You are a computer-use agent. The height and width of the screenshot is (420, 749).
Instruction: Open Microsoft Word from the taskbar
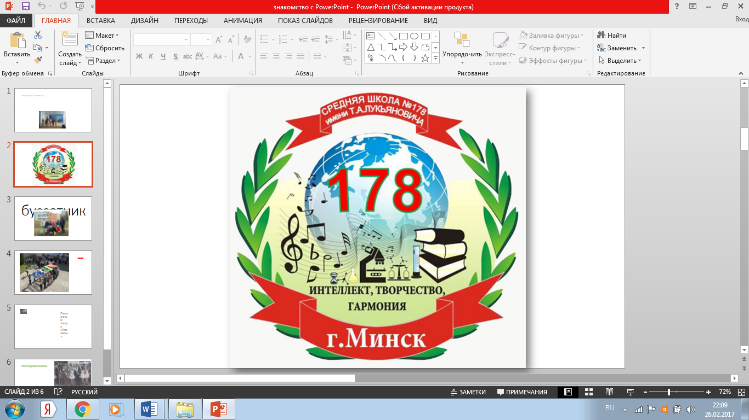click(x=150, y=409)
